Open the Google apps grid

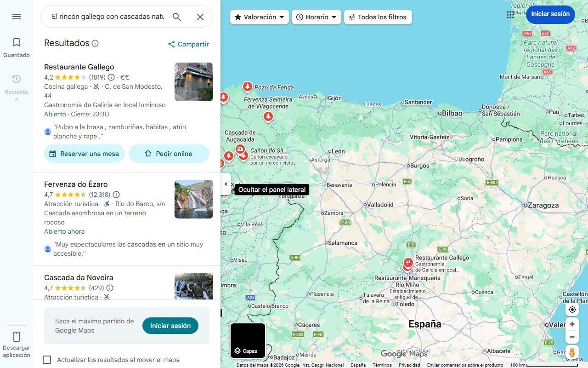(x=510, y=14)
